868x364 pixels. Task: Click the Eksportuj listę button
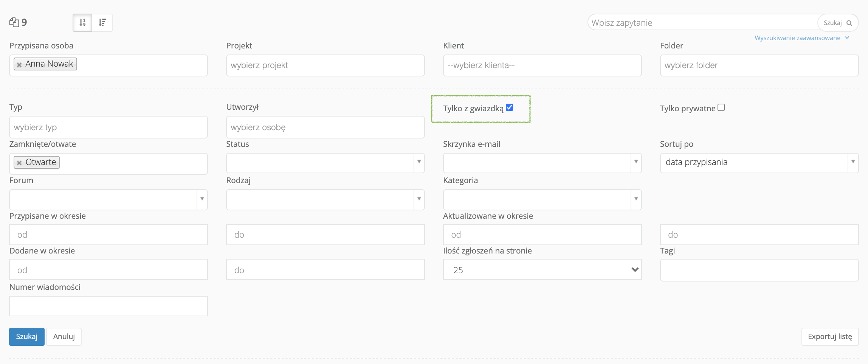830,336
